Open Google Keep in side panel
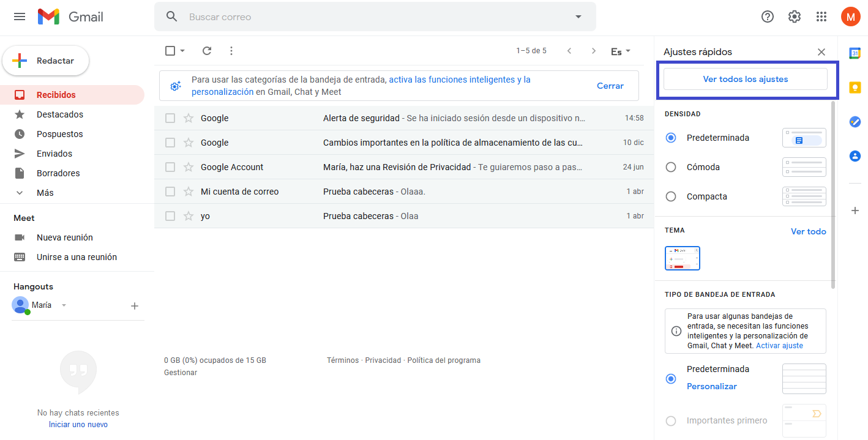 tap(855, 88)
